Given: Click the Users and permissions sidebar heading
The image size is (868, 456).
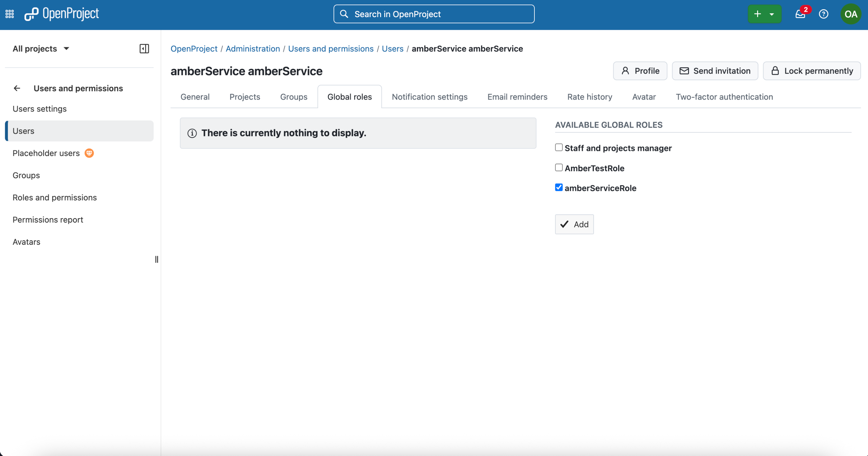Looking at the screenshot, I should 78,88.
